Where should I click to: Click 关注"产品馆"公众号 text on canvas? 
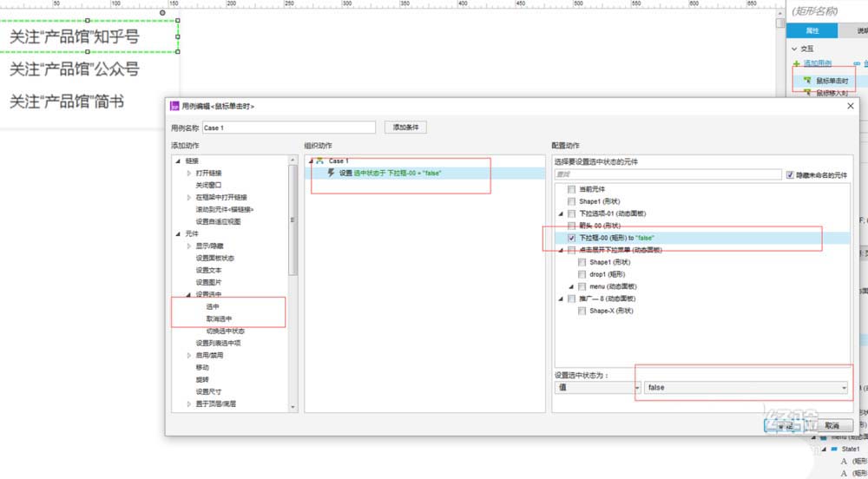click(x=74, y=69)
